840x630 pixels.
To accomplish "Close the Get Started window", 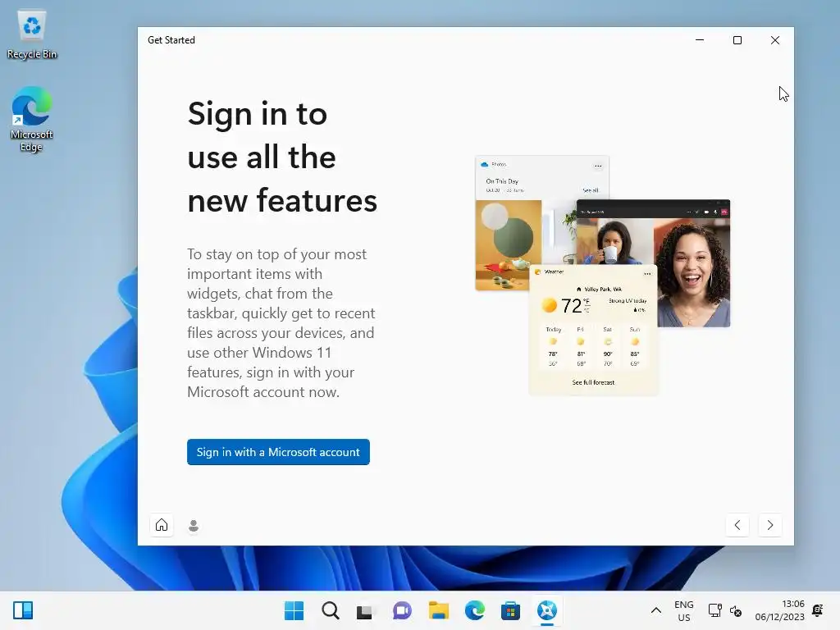I will click(775, 40).
